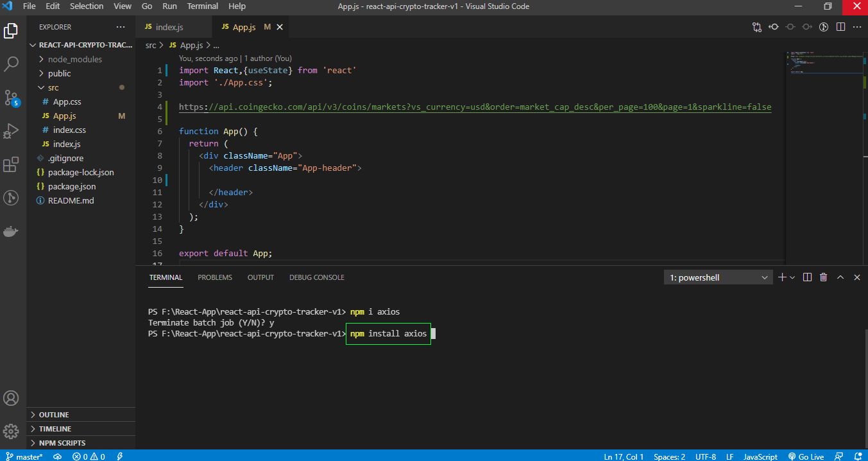
Task: Open launch profile dropdown next to plus
Action: [792, 277]
